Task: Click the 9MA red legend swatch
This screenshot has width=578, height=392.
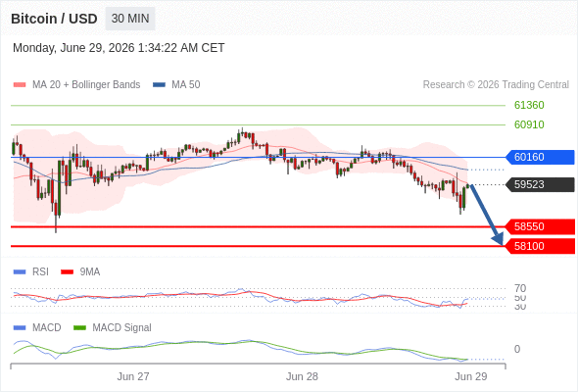Action: coord(67,272)
